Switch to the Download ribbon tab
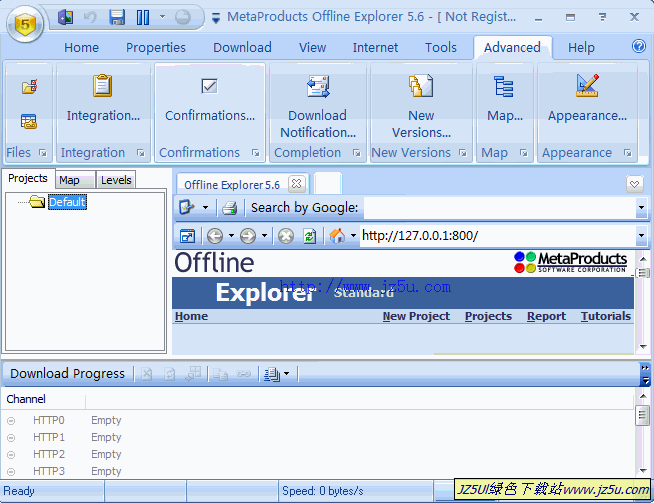Screen dimensions: 654x503 point(242,48)
